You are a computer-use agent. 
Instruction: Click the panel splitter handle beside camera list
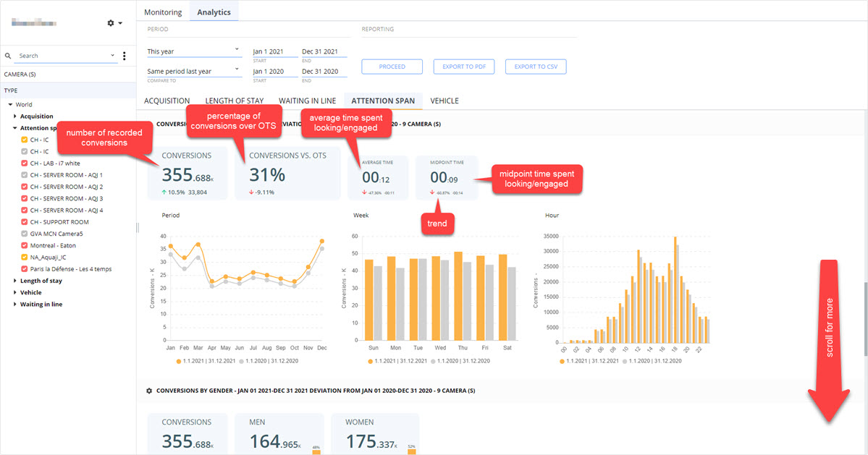[138, 227]
